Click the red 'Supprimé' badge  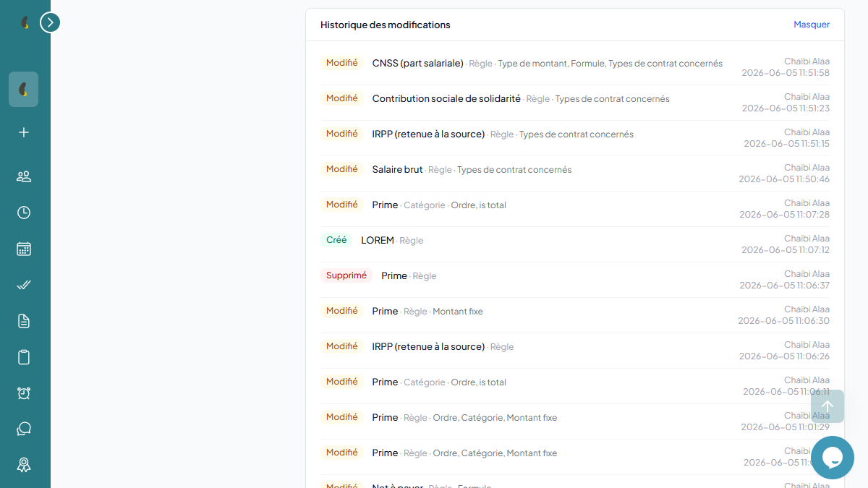[346, 275]
